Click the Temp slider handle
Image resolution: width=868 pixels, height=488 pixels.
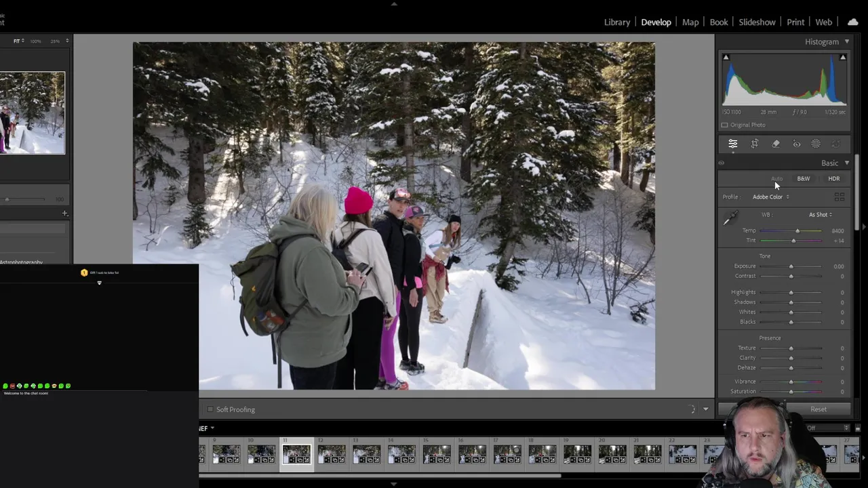pyautogui.click(x=797, y=231)
